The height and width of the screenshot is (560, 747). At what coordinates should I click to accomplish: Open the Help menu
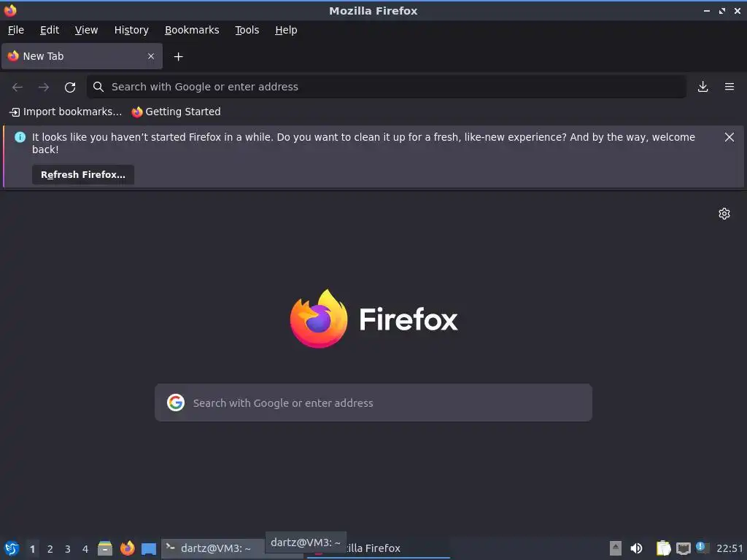click(x=286, y=30)
